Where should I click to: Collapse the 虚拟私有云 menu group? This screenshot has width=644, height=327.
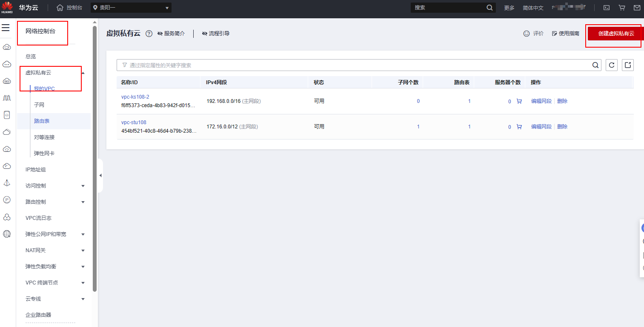(x=83, y=73)
